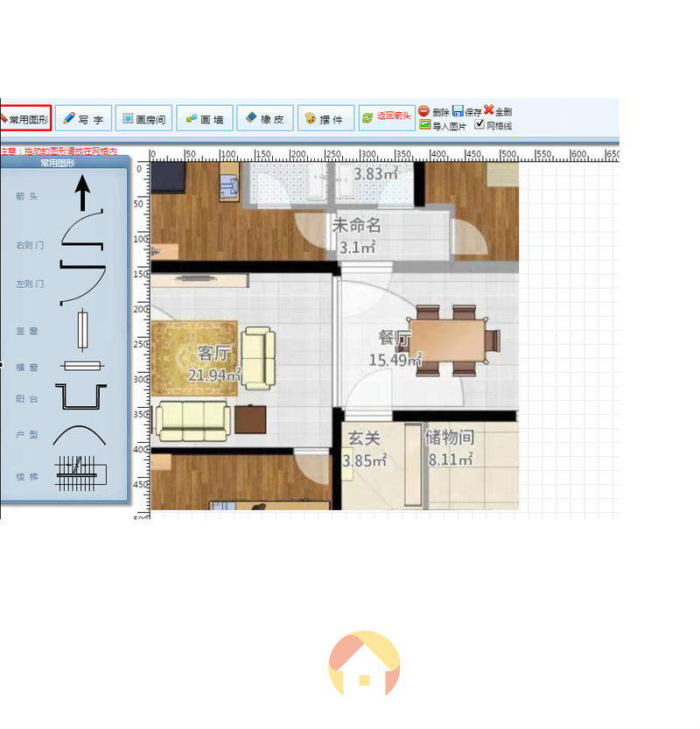
Task: Select the dining table in 餐厅
Action: tap(448, 340)
